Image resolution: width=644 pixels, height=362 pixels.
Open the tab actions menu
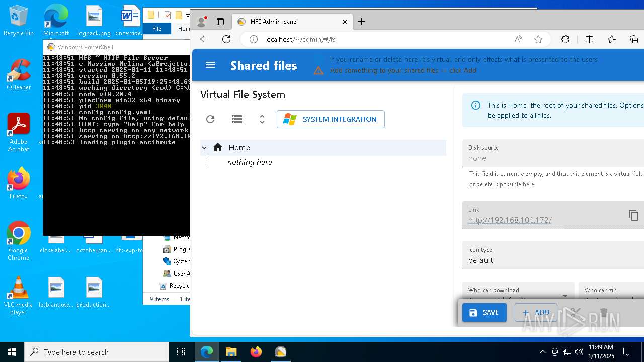(220, 22)
